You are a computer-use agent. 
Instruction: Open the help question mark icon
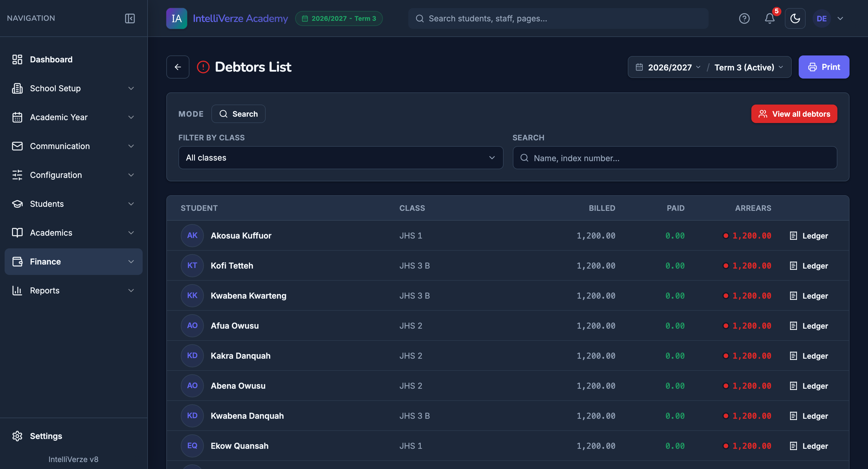744,18
